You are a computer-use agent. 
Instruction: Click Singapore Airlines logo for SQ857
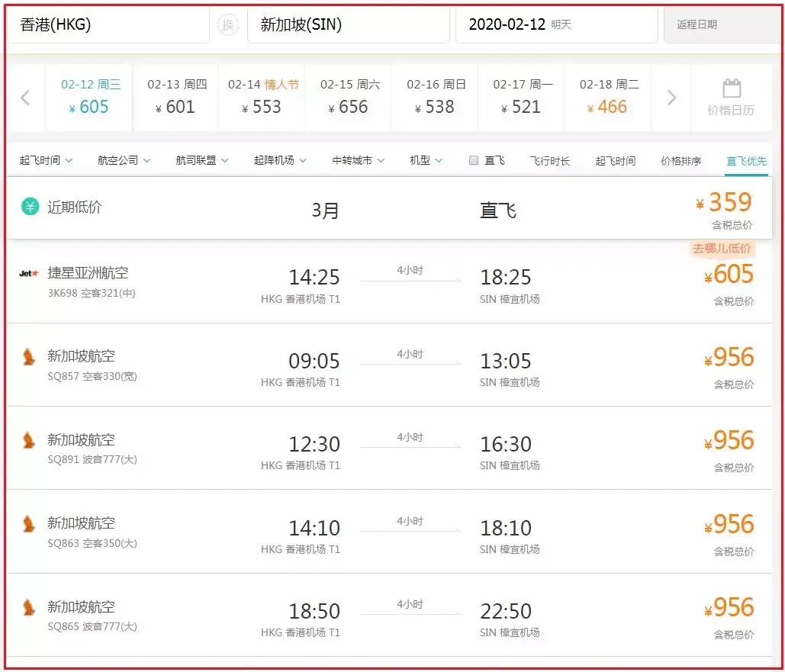pos(28,357)
